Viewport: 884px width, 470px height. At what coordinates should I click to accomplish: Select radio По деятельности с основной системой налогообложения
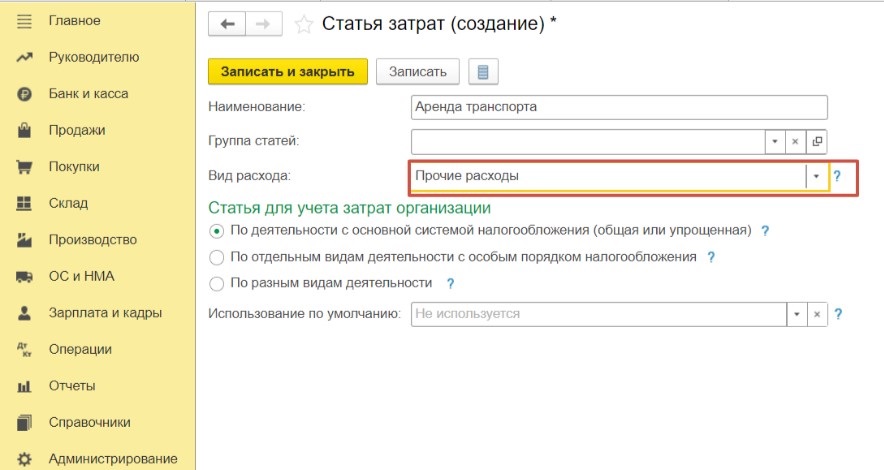tap(216, 231)
